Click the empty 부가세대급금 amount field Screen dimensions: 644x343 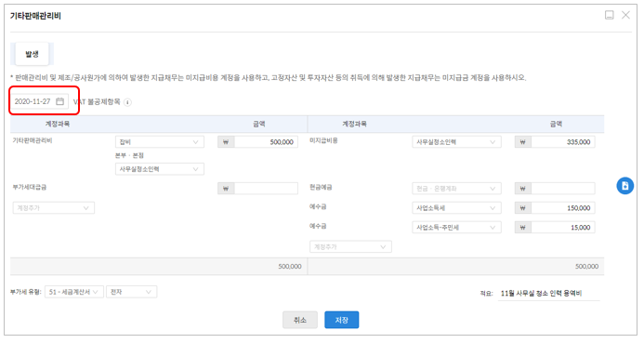coord(266,189)
